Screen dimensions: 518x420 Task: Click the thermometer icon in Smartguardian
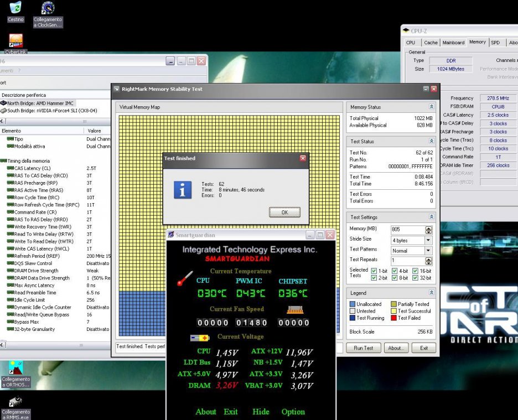tap(185, 278)
